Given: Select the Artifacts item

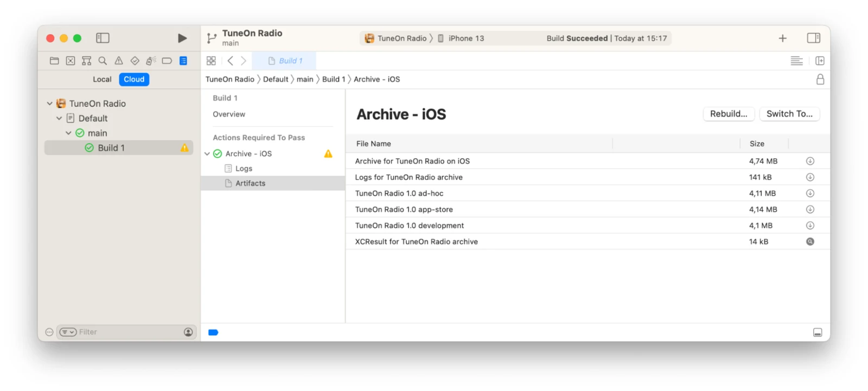Looking at the screenshot, I should click(273, 183).
